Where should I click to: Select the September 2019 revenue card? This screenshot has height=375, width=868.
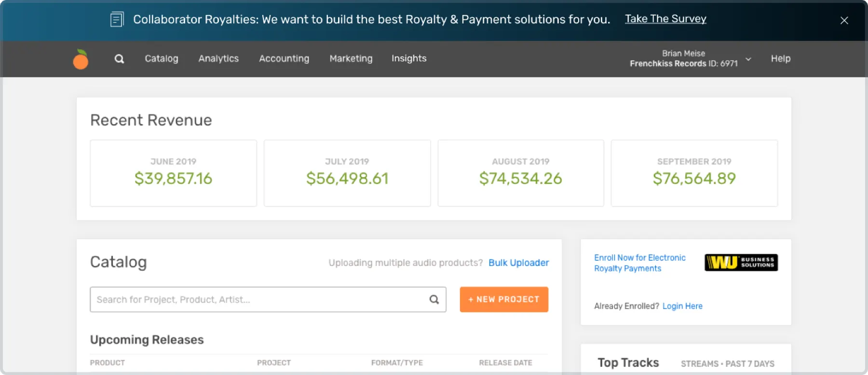[x=694, y=173]
